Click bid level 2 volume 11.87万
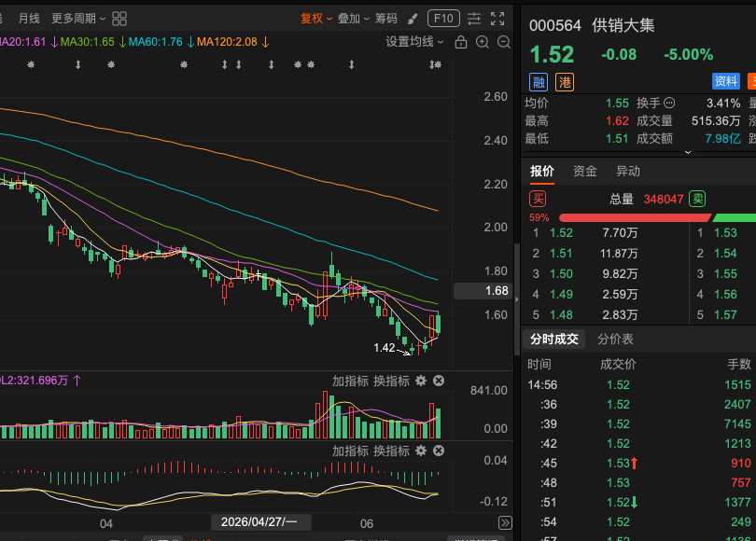 [619, 254]
